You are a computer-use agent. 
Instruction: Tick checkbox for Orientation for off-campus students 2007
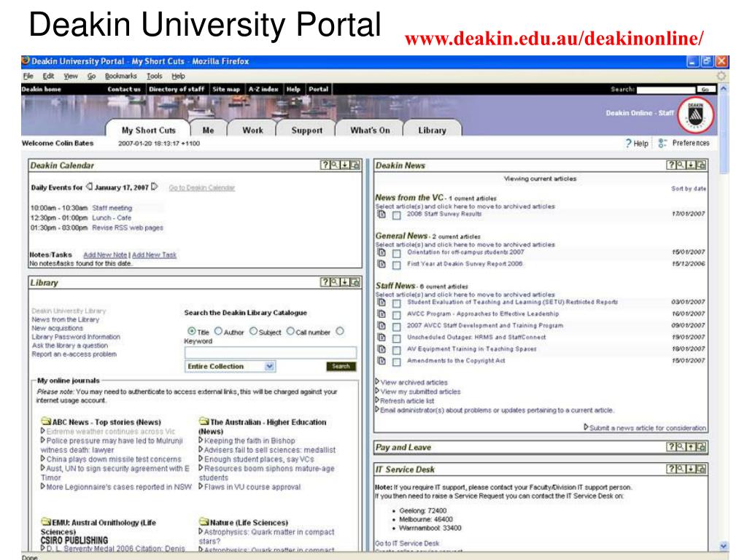[x=396, y=253]
